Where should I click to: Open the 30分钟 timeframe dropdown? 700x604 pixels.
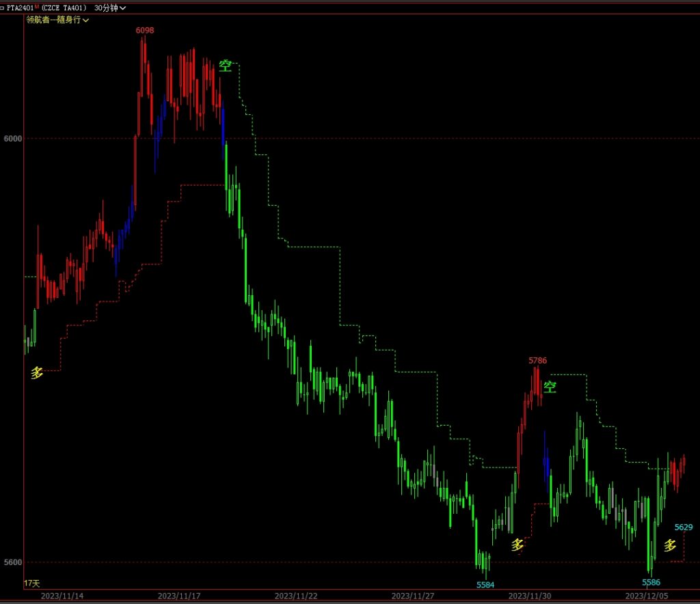pos(110,8)
